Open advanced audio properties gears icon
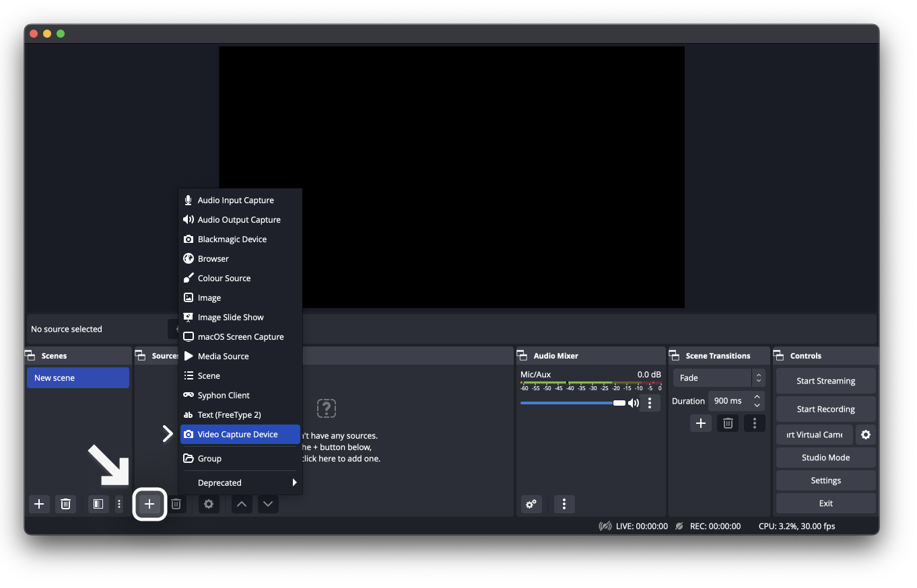The image size is (917, 588). [531, 504]
